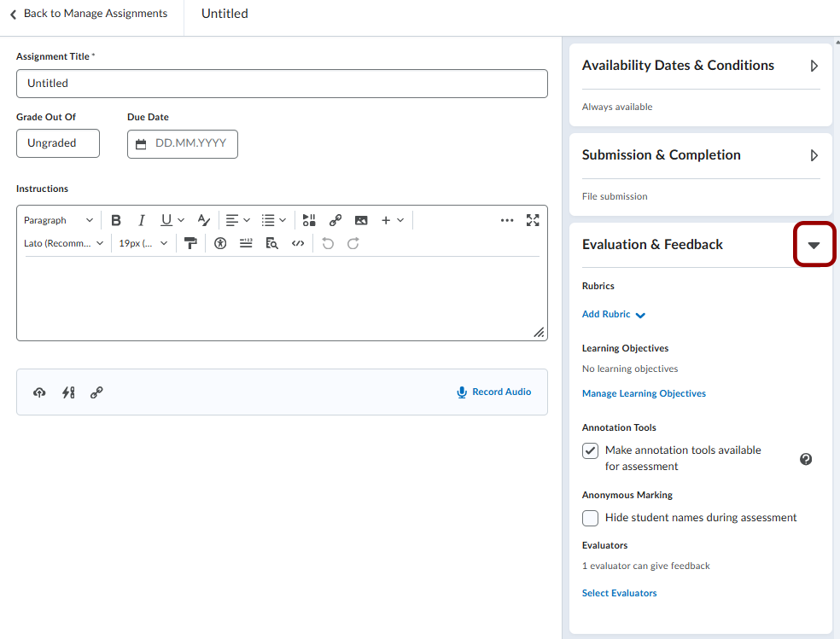
Task: Apply underline to selected text
Action: click(166, 220)
